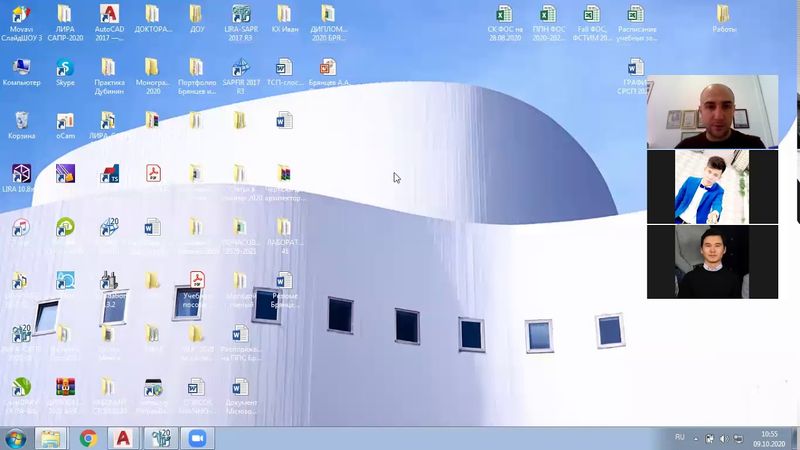
Task: Open the SAPFIR 2017 R3 shortcut
Action: [x=240, y=68]
